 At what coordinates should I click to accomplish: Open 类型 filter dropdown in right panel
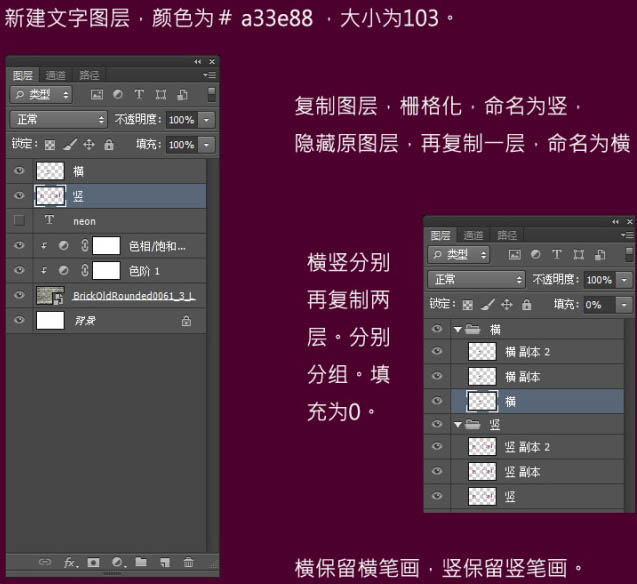tap(459, 255)
